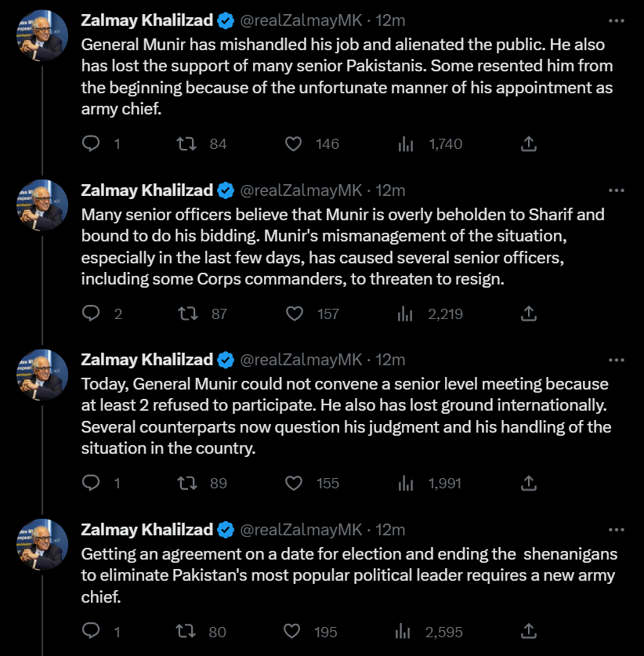Open the 12m timestamp on first tweet
The height and width of the screenshot is (656, 644).
pyautogui.click(x=389, y=20)
